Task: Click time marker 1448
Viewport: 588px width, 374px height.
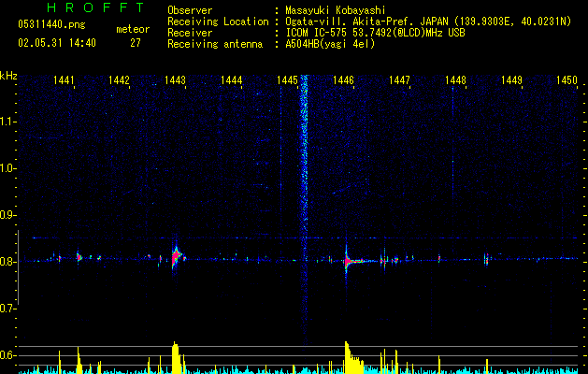Action: point(455,80)
